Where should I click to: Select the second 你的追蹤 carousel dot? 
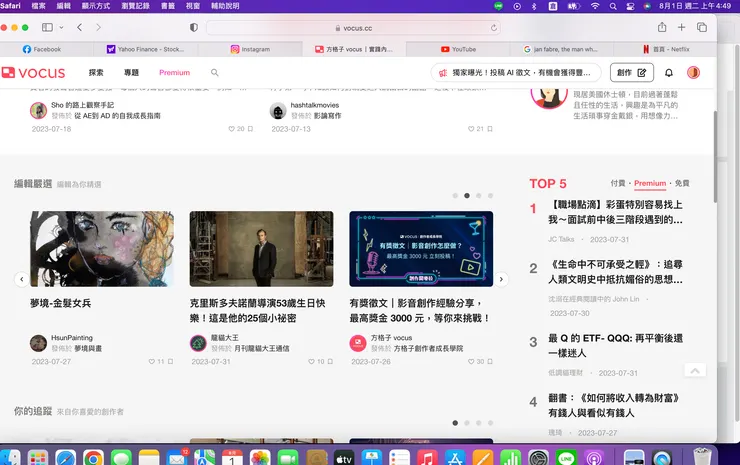467,423
